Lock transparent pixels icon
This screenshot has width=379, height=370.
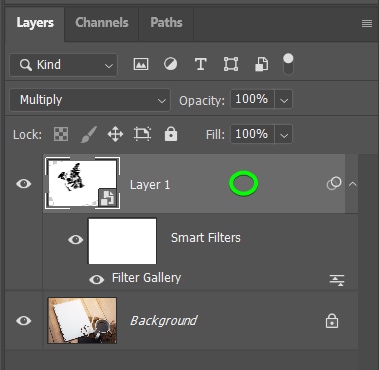61,135
